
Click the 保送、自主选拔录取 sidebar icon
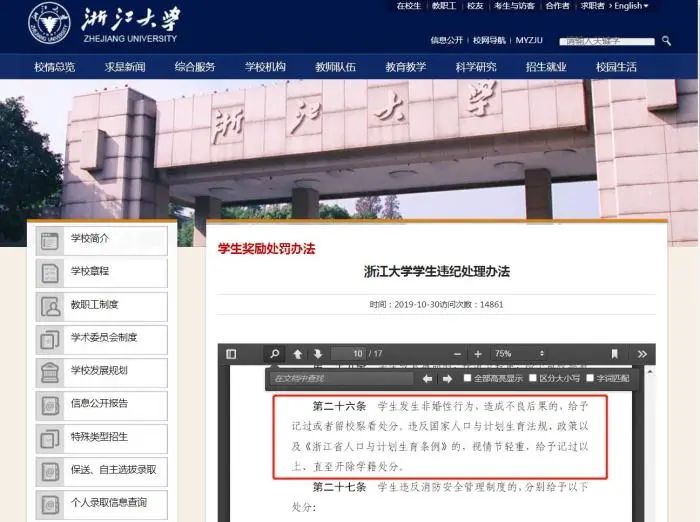[50, 472]
